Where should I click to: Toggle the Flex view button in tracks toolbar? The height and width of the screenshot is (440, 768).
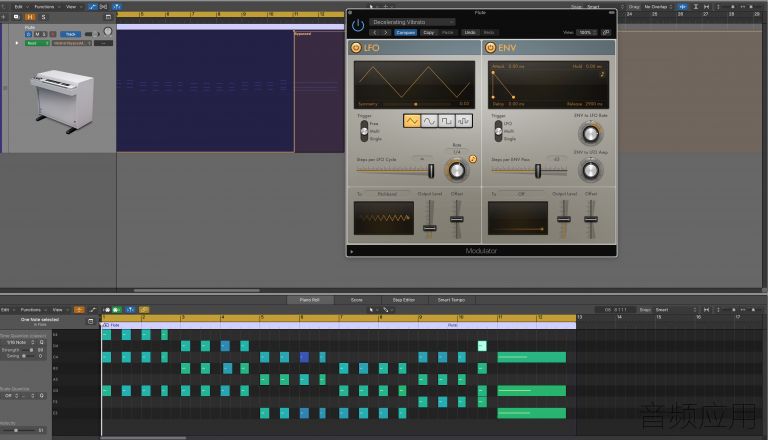pos(104,6)
